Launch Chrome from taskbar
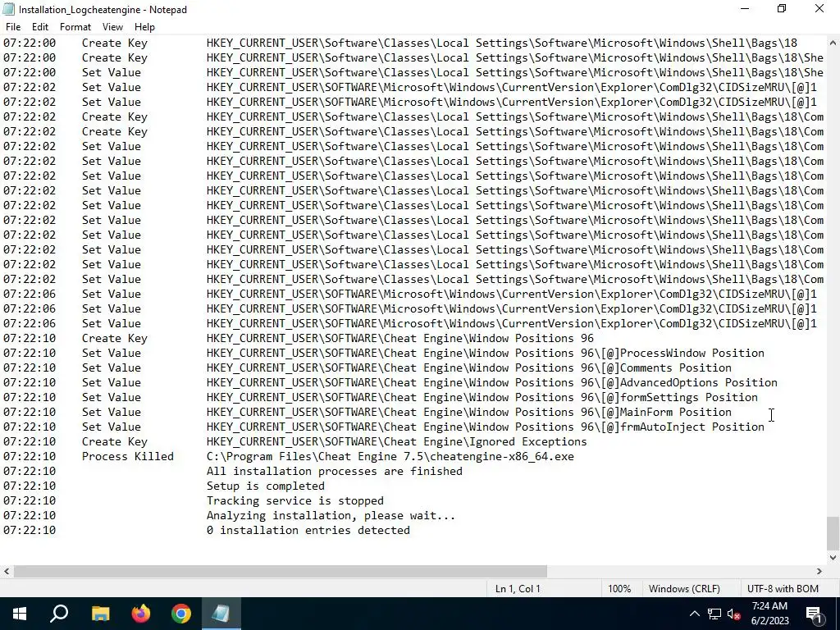 tap(181, 614)
